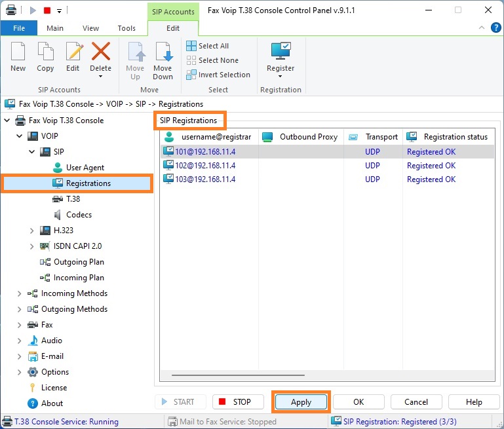Viewport: 504px width, 429px height.
Task: Click the Apply button
Action: pos(301,402)
